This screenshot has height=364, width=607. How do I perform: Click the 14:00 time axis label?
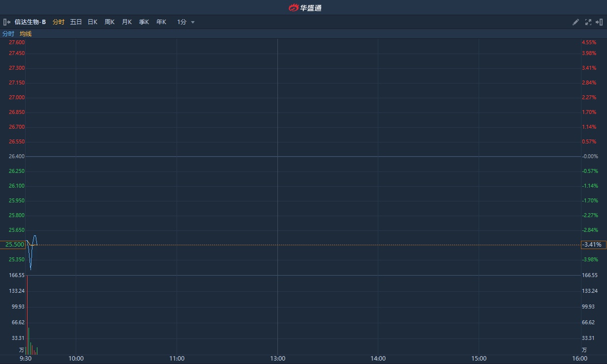(378, 359)
